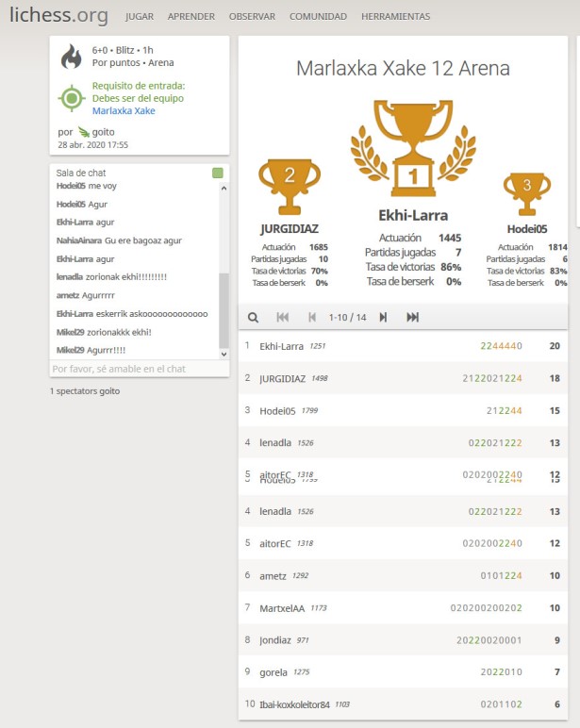Viewport: 580px width, 728px height.
Task: Click the Blitz flame icon
Action: [x=71, y=58]
